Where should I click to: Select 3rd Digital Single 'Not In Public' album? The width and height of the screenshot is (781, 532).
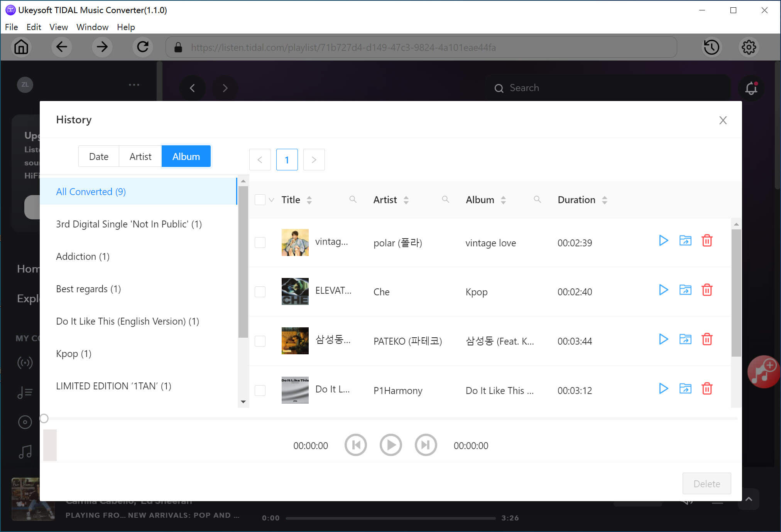(139, 224)
